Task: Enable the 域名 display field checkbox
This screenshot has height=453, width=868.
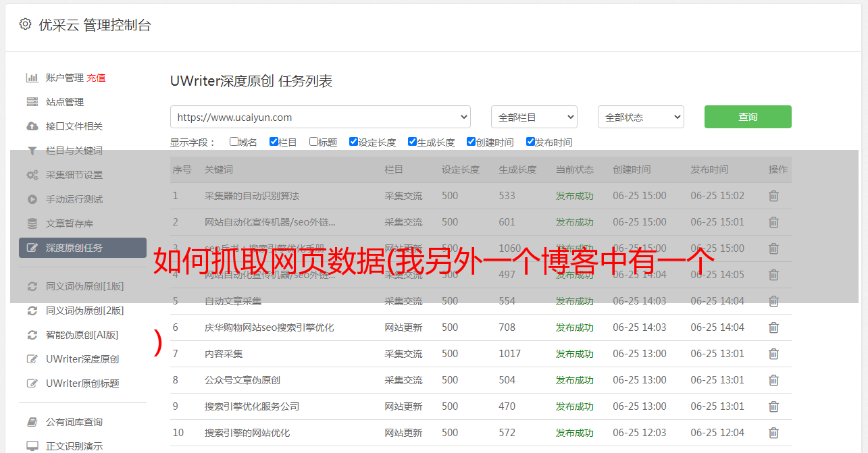Action: click(x=234, y=142)
